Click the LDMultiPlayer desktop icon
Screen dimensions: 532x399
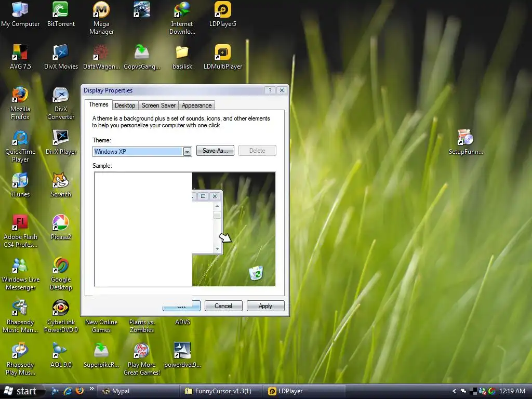click(222, 57)
